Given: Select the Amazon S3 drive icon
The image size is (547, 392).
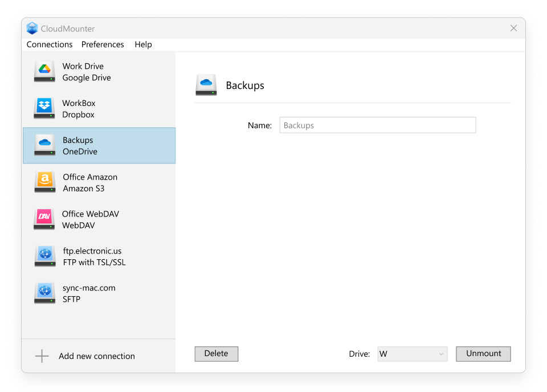Looking at the screenshot, I should pos(44,182).
